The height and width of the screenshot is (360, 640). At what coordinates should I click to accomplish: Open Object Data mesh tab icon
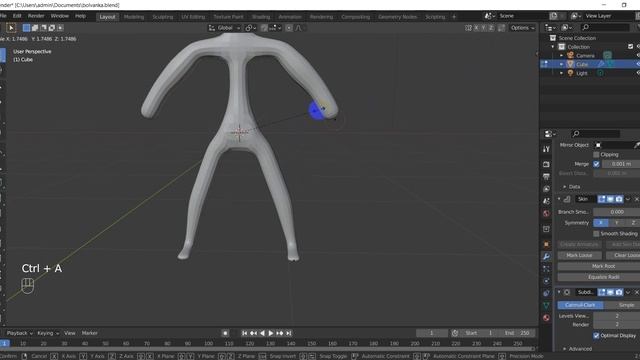pyautogui.click(x=546, y=305)
